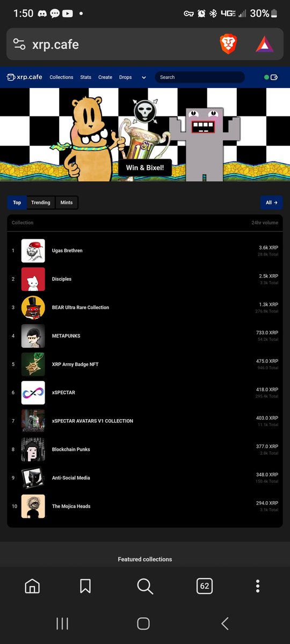
Task: Tap the Android home button
Action: click(x=143, y=623)
